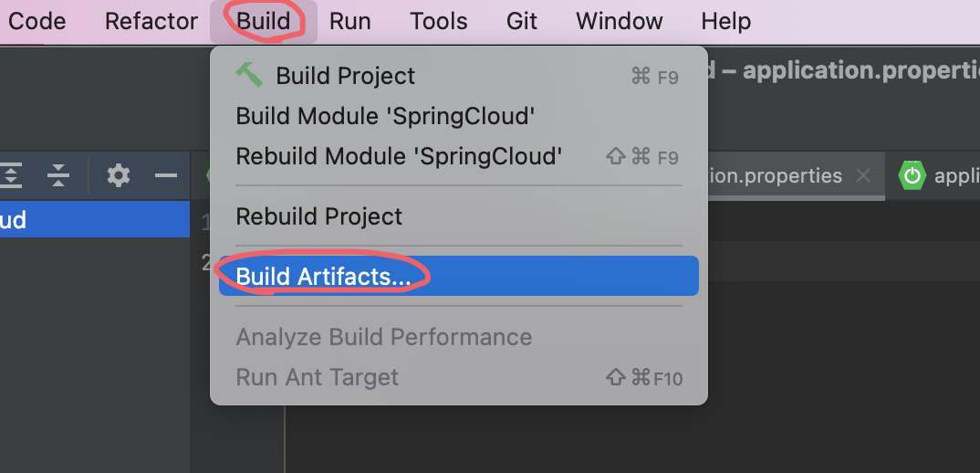Image resolution: width=980 pixels, height=473 pixels.
Task: Click Collapse All icon in project panel
Action: (x=58, y=176)
